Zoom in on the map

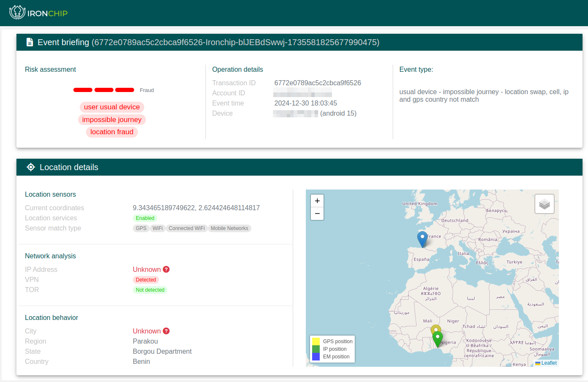(317, 201)
